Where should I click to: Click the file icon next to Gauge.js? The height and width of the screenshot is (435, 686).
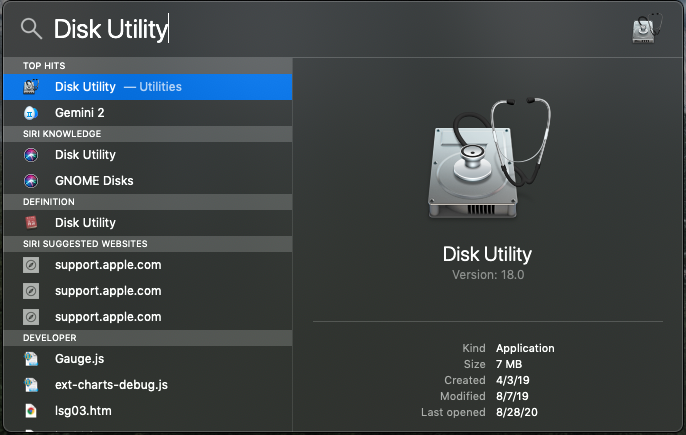point(31,359)
